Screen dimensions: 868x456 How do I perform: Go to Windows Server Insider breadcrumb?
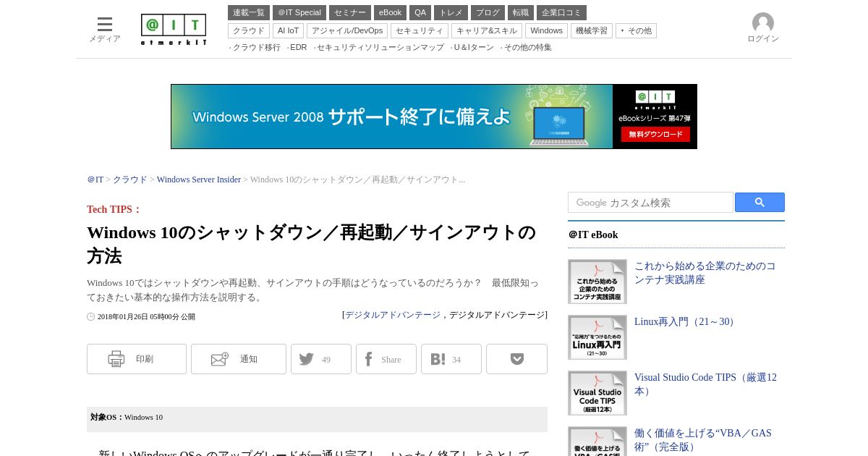(x=199, y=180)
